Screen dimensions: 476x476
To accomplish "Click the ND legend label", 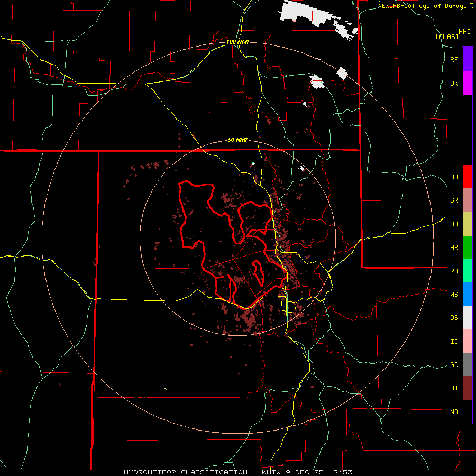I will click(x=454, y=412).
